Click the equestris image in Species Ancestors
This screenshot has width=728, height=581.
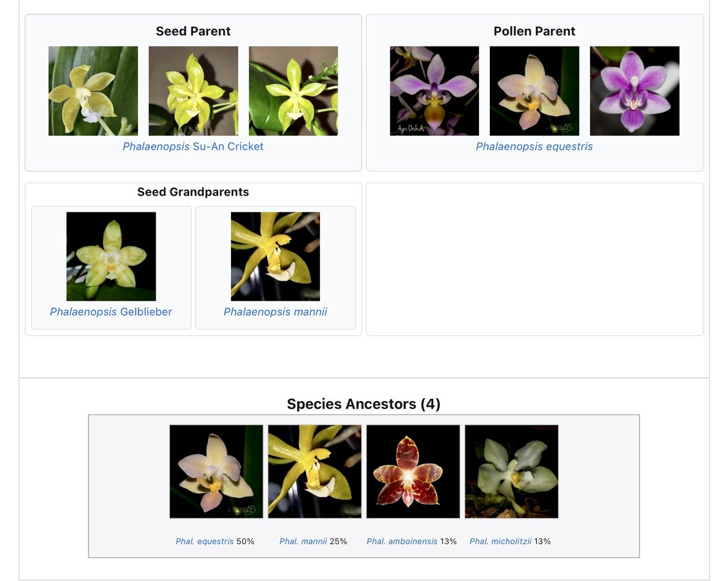point(216,471)
